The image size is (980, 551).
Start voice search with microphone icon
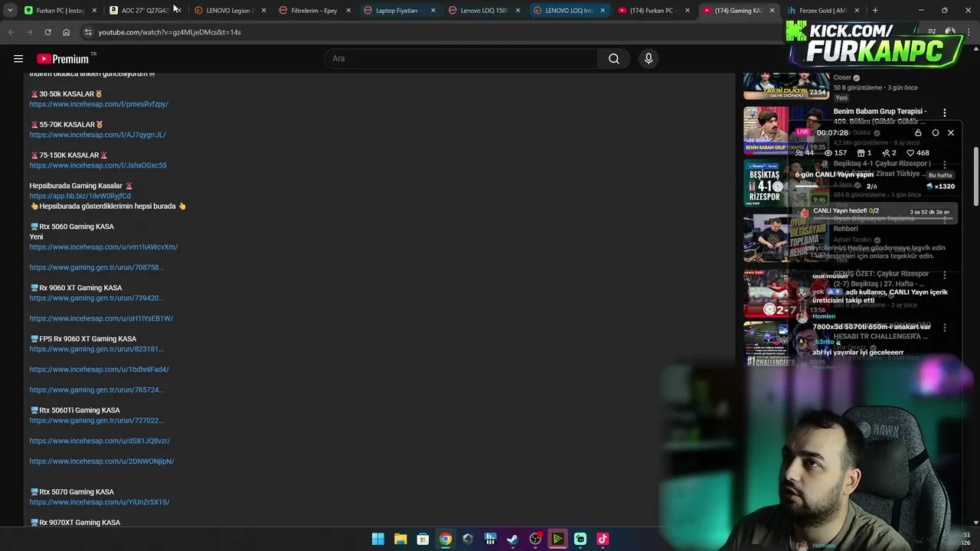[x=648, y=59]
